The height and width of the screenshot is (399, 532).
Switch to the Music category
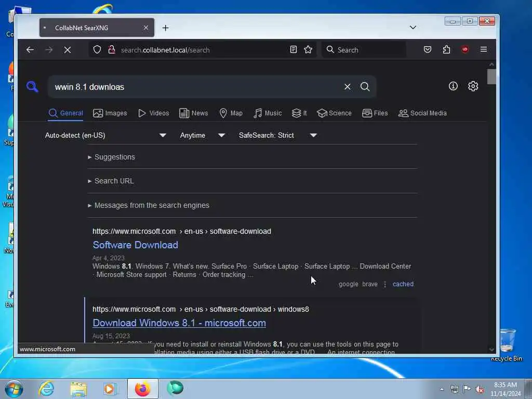[x=268, y=113]
